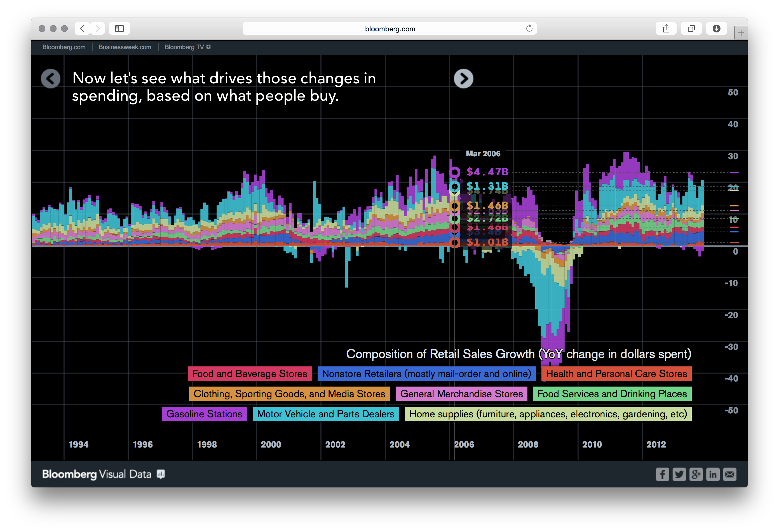
Task: Toggle the Food and Beverage Stores category
Action: (249, 374)
